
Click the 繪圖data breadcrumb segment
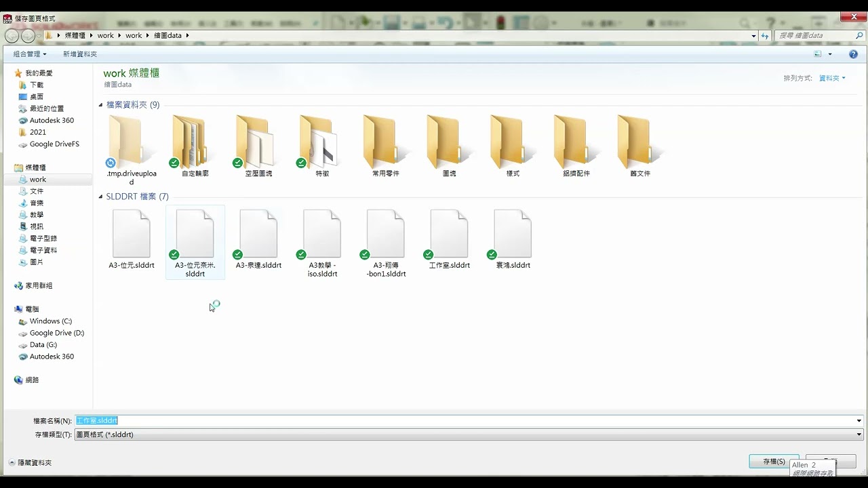167,35
